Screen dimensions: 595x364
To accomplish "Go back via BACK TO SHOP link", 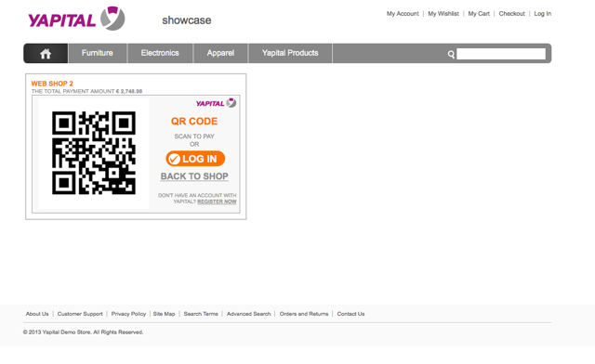I will [x=194, y=176].
